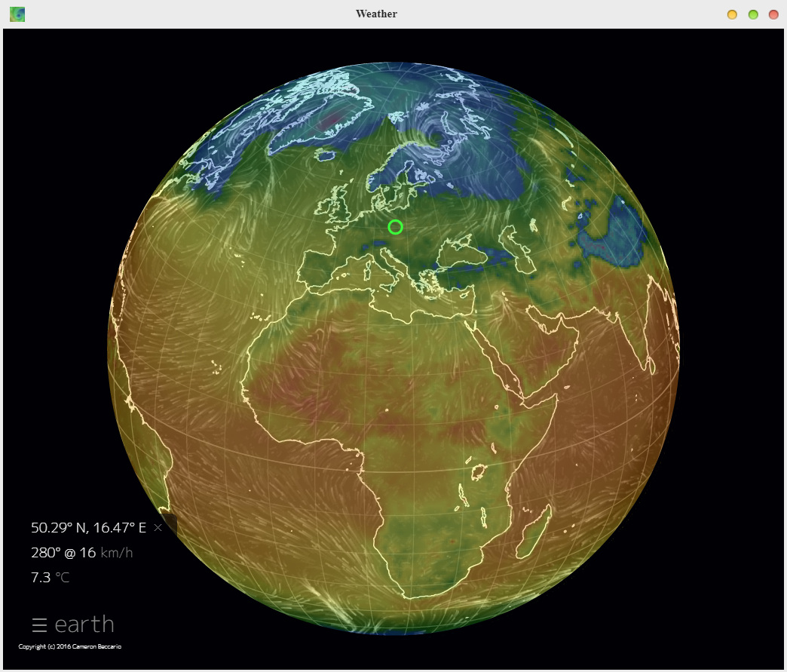Click the 50.29° N, 16.47° E coordinates
This screenshot has height=672, width=787.
[88, 528]
